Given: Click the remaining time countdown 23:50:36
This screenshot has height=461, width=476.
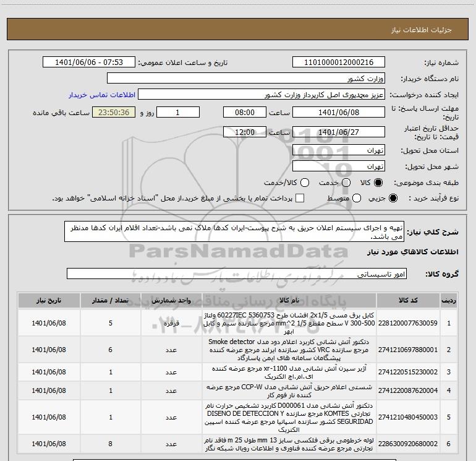Looking at the screenshot, I should pos(114,113).
